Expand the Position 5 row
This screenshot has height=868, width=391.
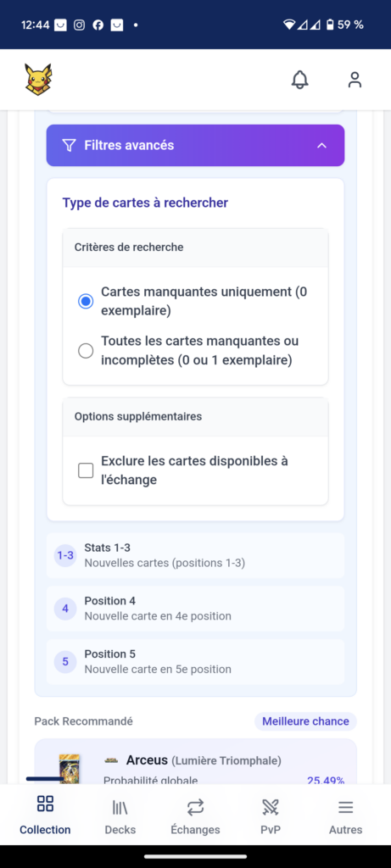(x=195, y=661)
